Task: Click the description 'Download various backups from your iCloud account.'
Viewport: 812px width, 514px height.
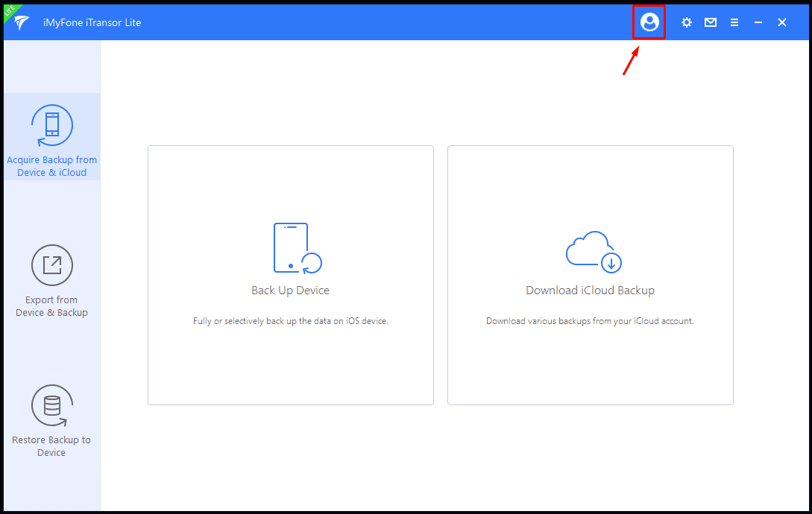Action: [590, 321]
